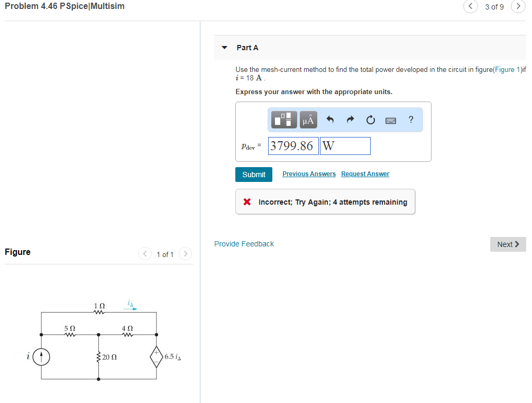Open the keyboard shortcuts icon
Image resolution: width=532 pixels, height=403 pixels.
tap(390, 120)
